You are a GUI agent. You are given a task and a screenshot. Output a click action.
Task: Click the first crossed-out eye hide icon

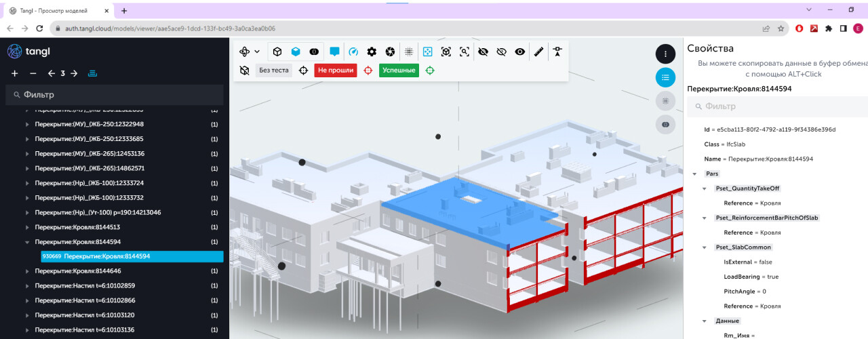pos(483,52)
